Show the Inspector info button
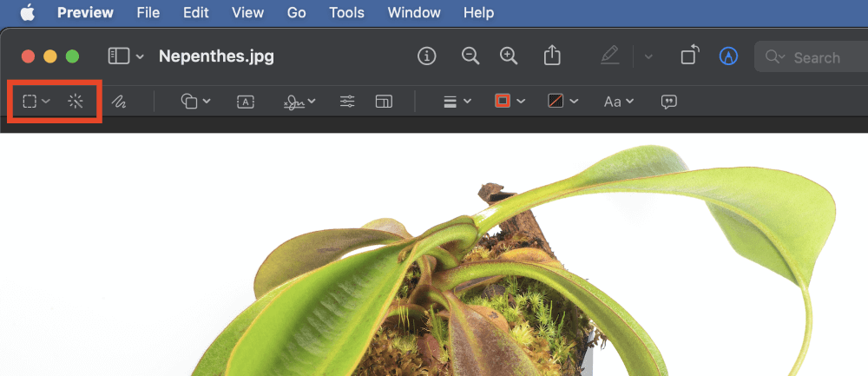This screenshot has height=376, width=868. click(x=427, y=56)
